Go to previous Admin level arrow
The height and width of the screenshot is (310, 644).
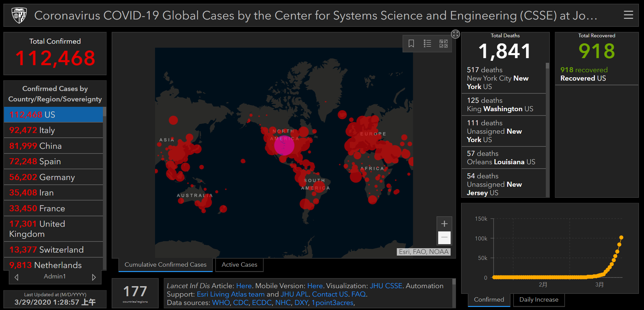(16, 277)
